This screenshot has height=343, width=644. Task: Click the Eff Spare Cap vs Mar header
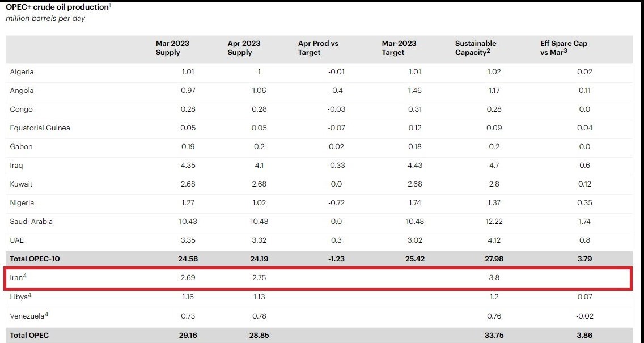pyautogui.click(x=563, y=48)
